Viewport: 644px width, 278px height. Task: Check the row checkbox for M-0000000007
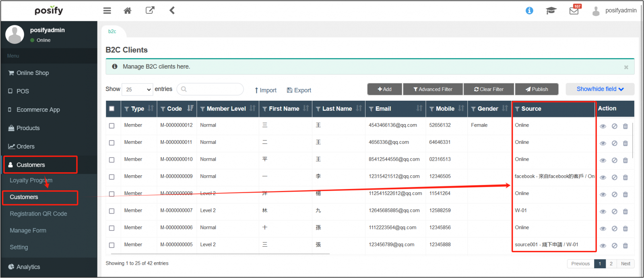(x=112, y=211)
